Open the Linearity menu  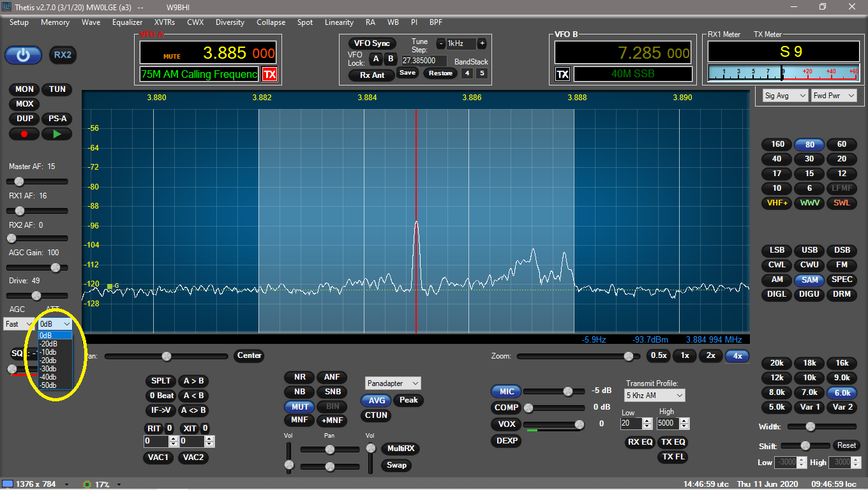(x=339, y=22)
